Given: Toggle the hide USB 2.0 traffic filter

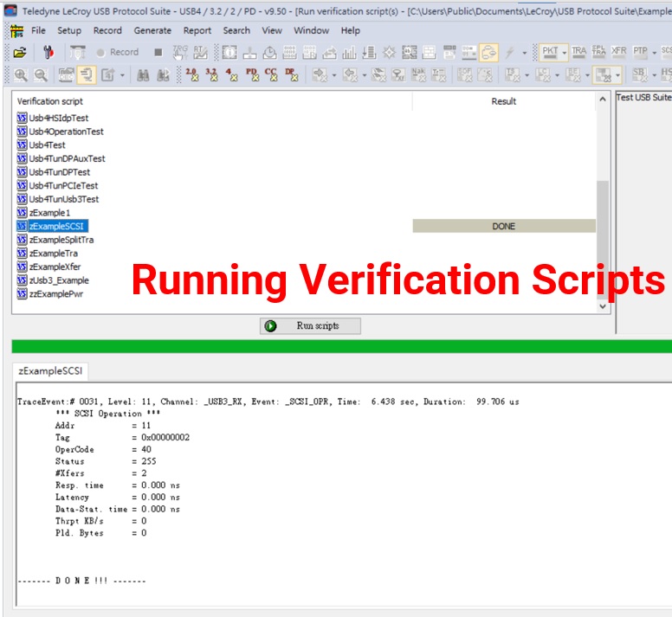Looking at the screenshot, I should (x=191, y=75).
